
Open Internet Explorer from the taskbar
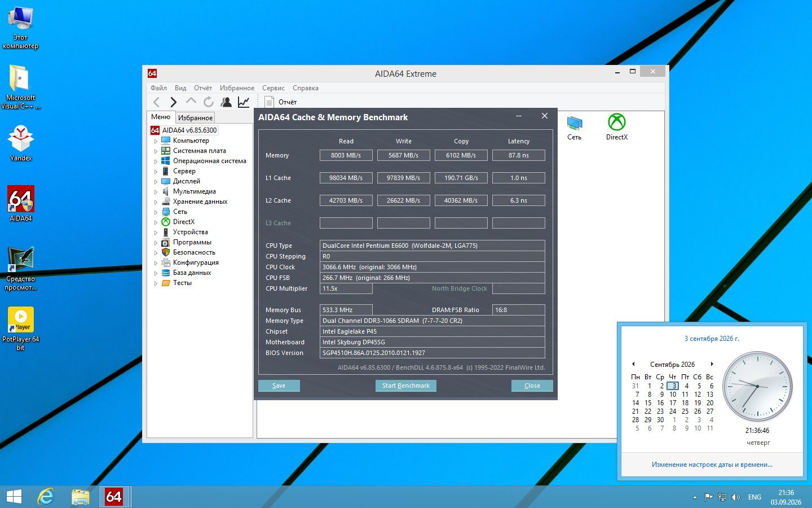tap(46, 497)
